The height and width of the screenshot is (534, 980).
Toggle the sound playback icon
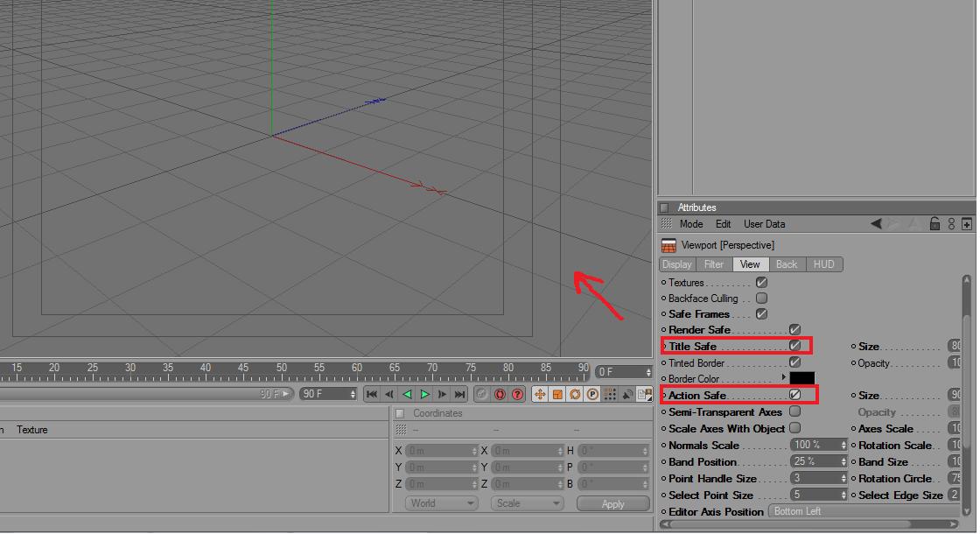point(627,394)
